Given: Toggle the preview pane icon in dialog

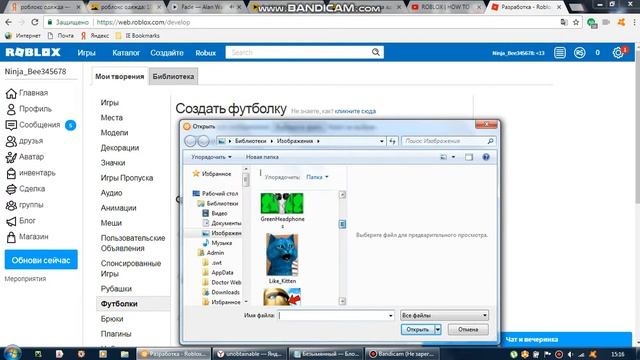Looking at the screenshot, I should pyautogui.click(x=469, y=157).
